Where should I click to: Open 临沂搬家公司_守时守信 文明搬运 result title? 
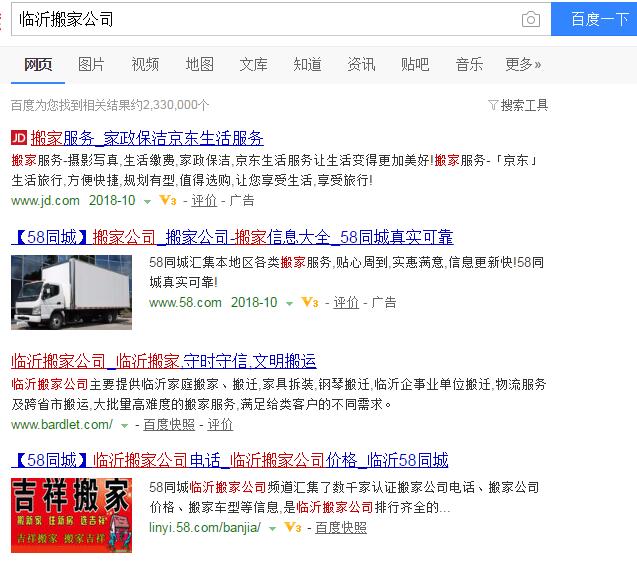164,361
